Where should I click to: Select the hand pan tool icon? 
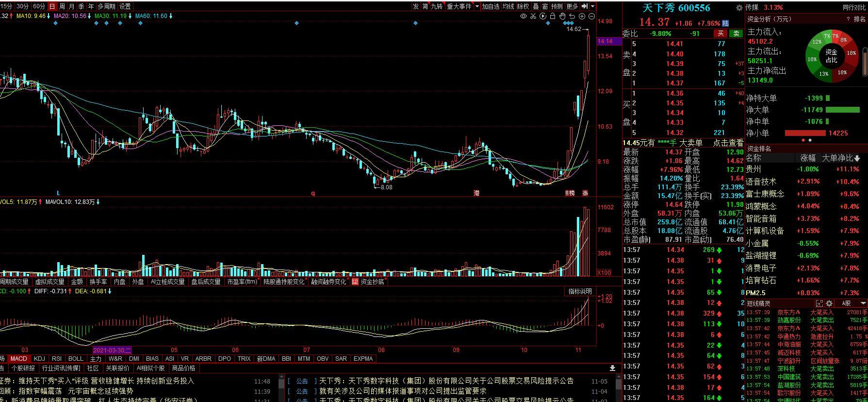[x=563, y=16]
